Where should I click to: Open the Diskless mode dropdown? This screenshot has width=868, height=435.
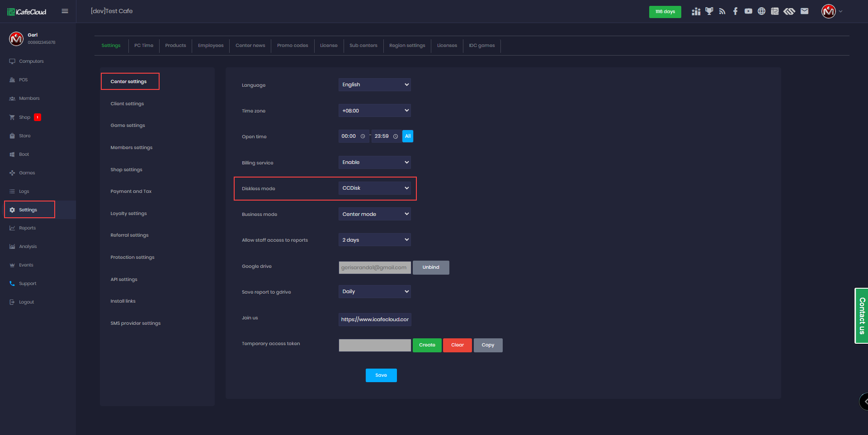click(374, 188)
